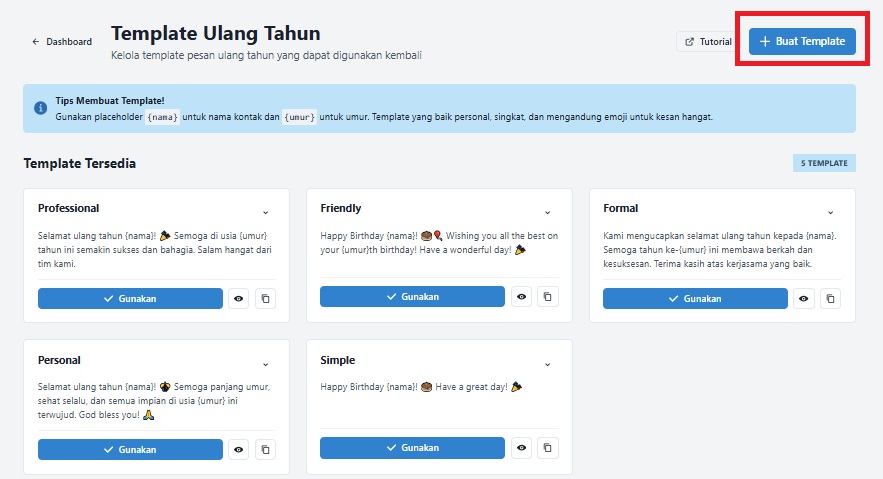This screenshot has height=479, width=883.
Task: Show the Professional template preview via the eye icon
Action: click(x=239, y=298)
